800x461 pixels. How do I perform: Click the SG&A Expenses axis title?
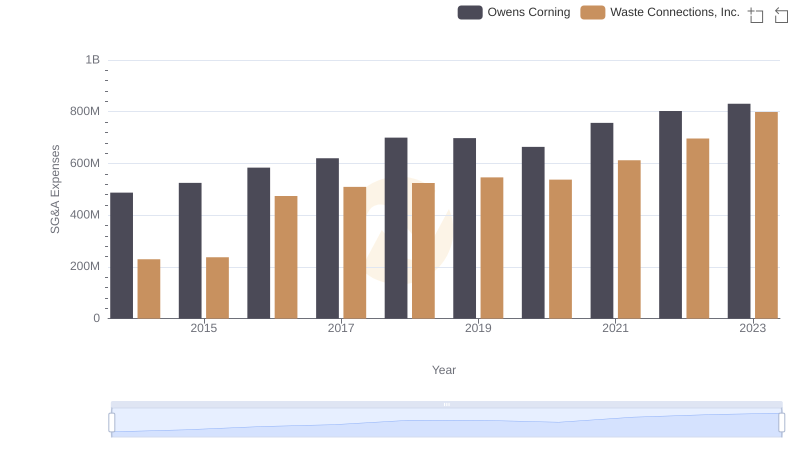(x=55, y=189)
